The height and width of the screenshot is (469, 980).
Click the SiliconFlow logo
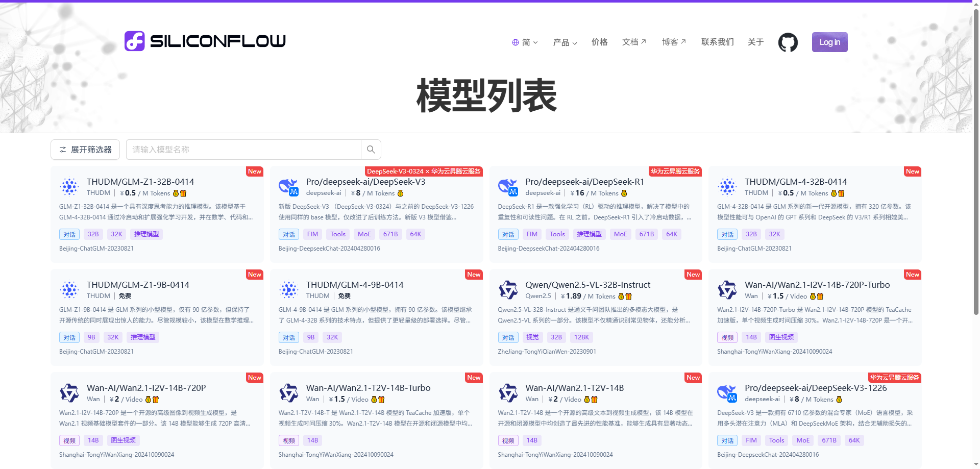(205, 41)
